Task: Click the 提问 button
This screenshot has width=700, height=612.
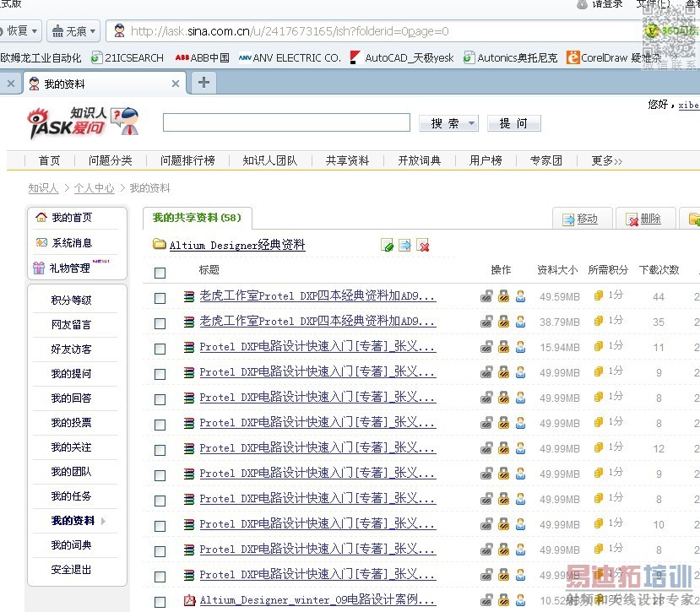Action: 514,123
